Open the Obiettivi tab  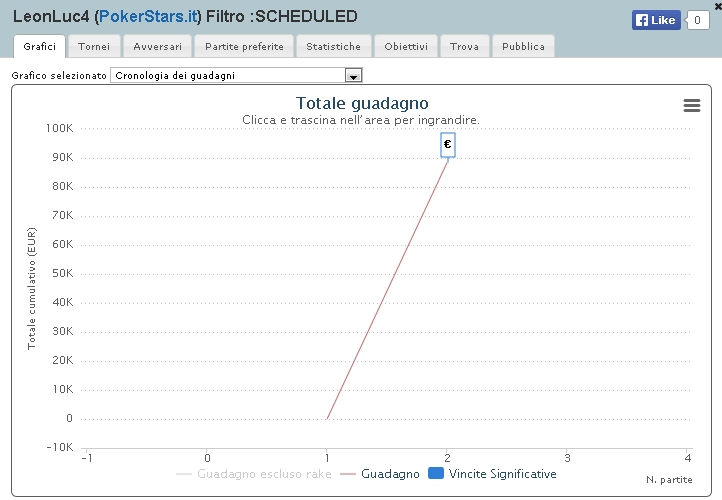tap(406, 47)
